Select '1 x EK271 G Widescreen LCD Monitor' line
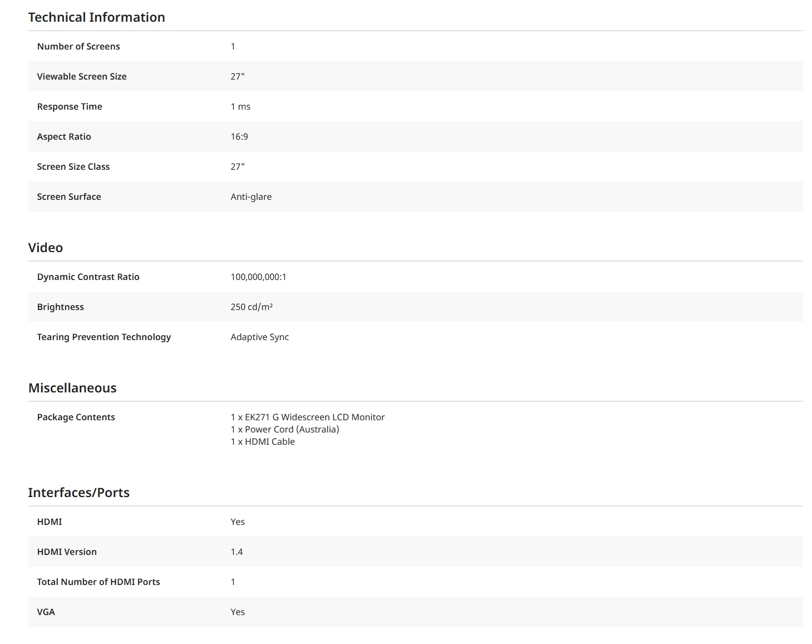The height and width of the screenshot is (644, 812). coord(308,417)
